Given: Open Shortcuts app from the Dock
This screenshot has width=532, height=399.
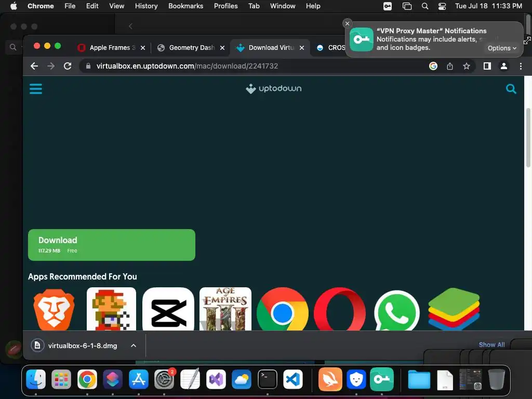Looking at the screenshot, I should click(113, 379).
